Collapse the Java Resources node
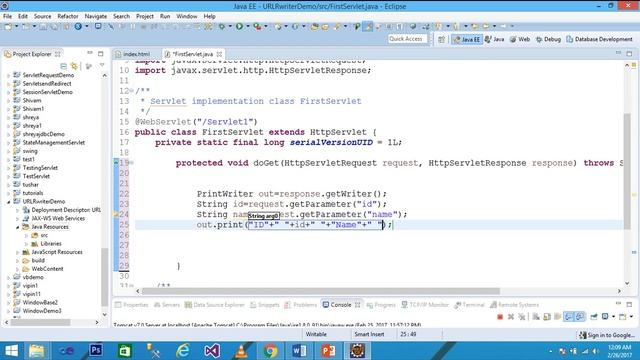 18,227
